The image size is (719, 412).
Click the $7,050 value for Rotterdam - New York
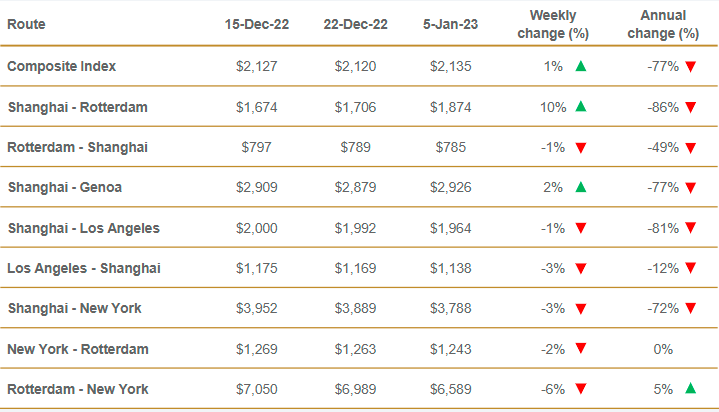258,389
